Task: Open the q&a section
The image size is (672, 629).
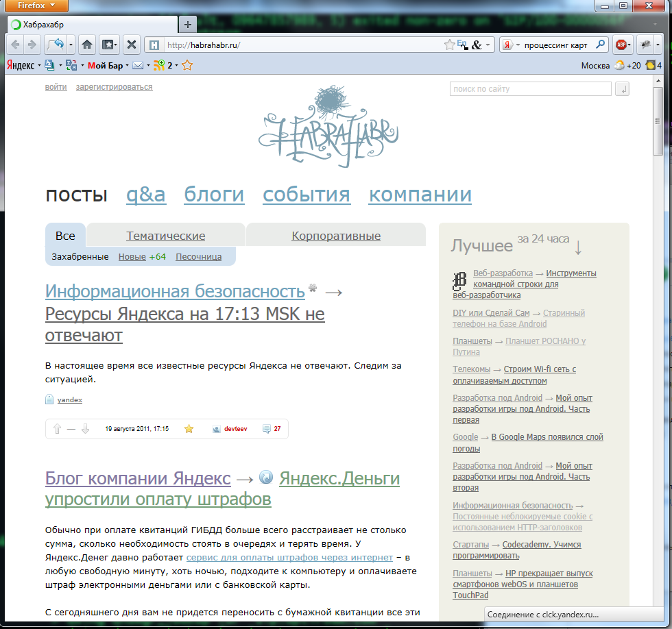Action: click(x=145, y=195)
